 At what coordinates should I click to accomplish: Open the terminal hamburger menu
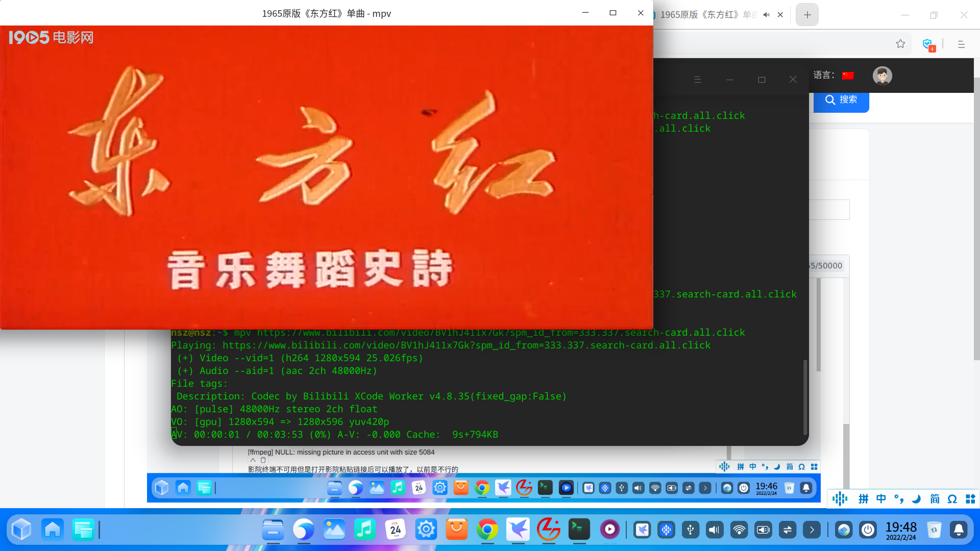[x=697, y=80]
